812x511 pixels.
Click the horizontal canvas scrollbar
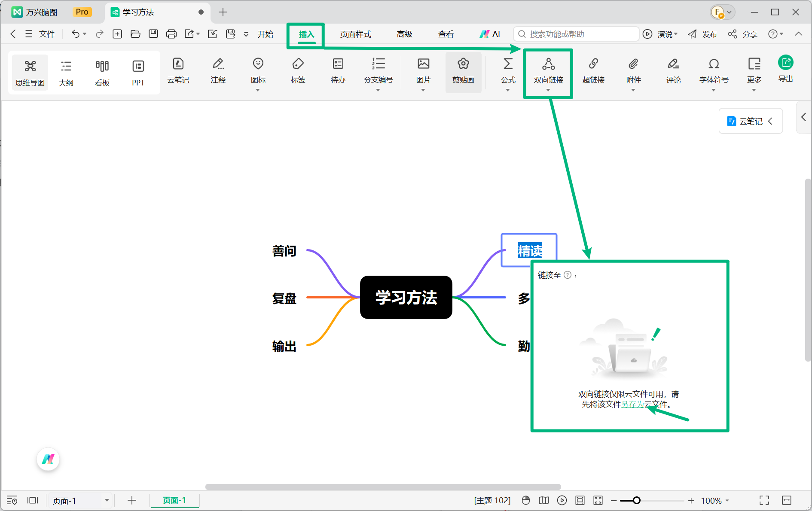click(383, 487)
